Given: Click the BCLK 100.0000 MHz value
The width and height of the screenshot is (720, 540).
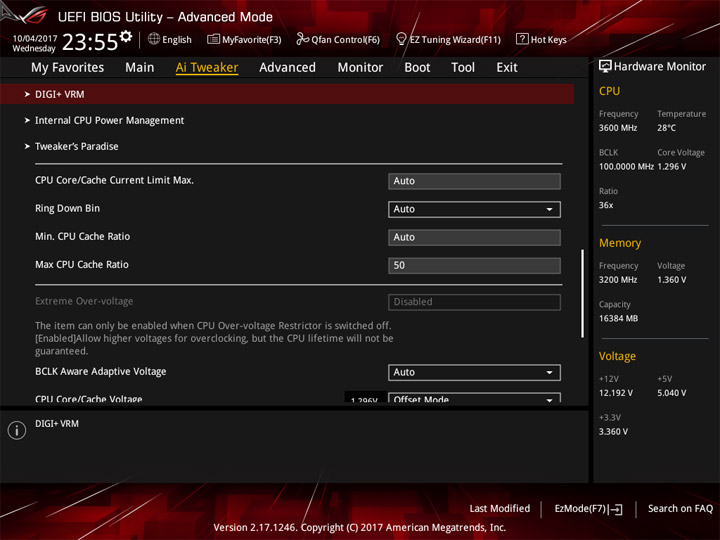Looking at the screenshot, I should [x=626, y=167].
